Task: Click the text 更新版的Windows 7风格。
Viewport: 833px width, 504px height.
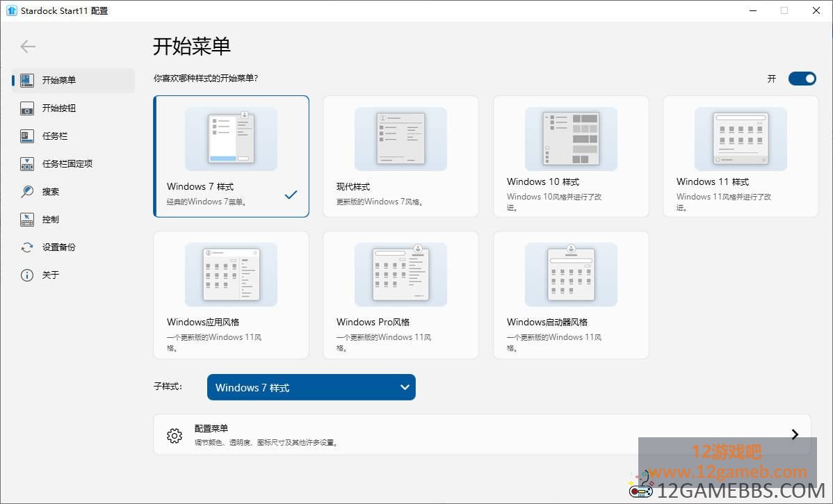Action: click(380, 202)
